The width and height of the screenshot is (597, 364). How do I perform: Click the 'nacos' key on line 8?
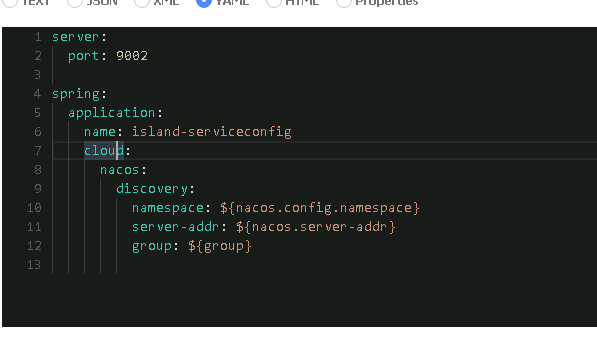pyautogui.click(x=120, y=170)
